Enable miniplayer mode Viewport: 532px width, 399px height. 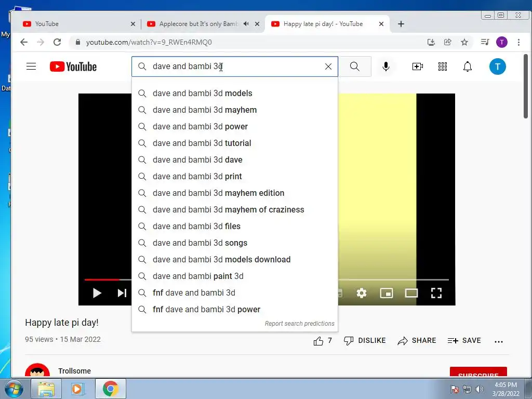click(387, 293)
